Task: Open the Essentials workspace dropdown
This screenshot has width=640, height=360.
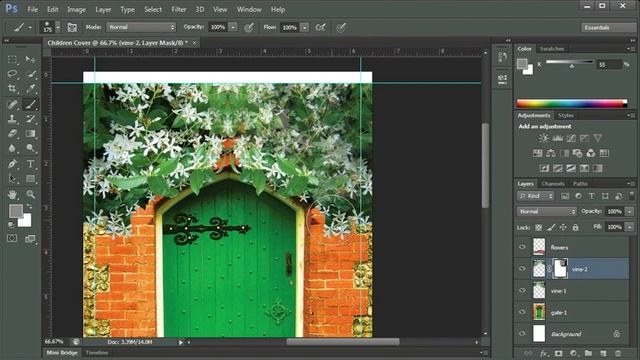Action: click(608, 27)
